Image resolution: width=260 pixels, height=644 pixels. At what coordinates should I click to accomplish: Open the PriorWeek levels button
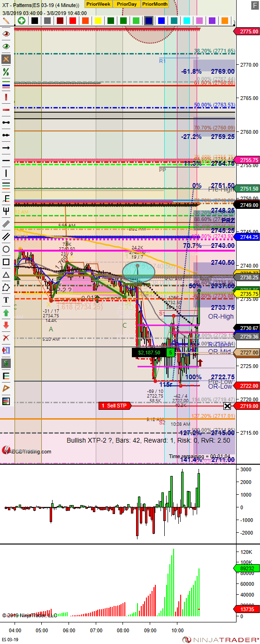(98, 4)
